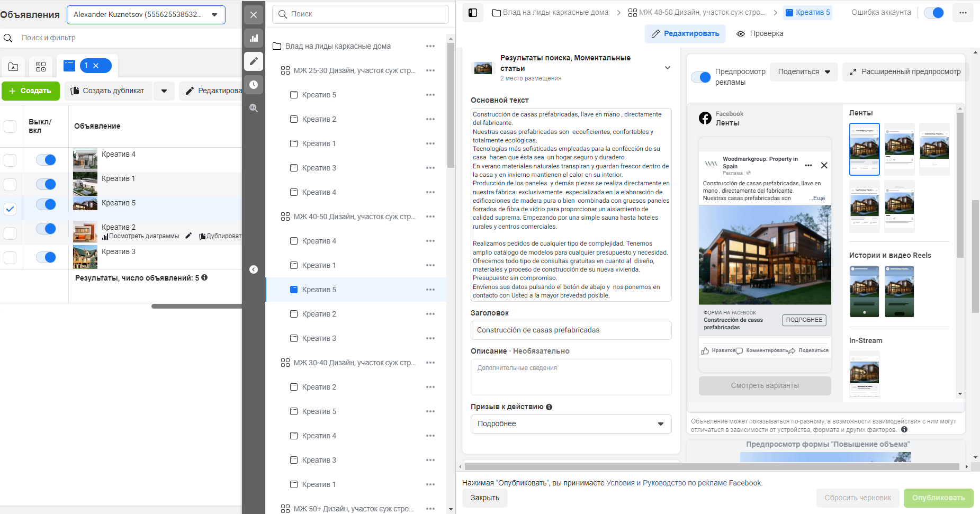Open breadcrumb 'Влад на лиды каркасные дома'
Viewport: 980px width, 514px height.
pyautogui.click(x=550, y=13)
